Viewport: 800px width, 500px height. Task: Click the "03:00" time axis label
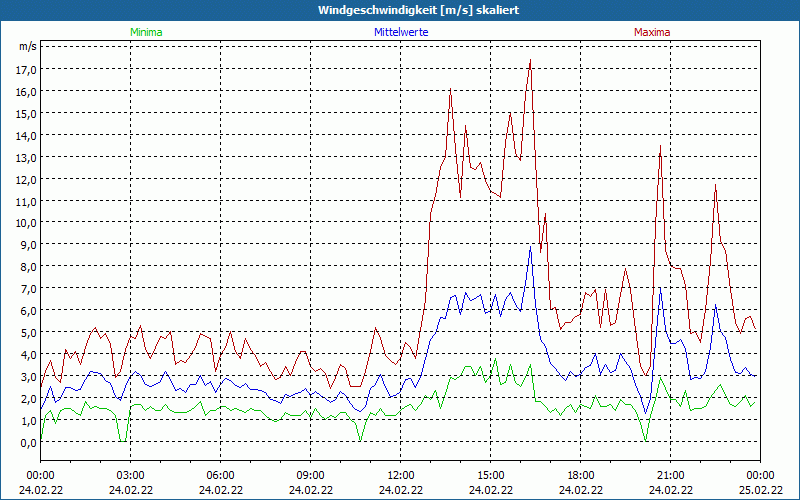tap(131, 476)
